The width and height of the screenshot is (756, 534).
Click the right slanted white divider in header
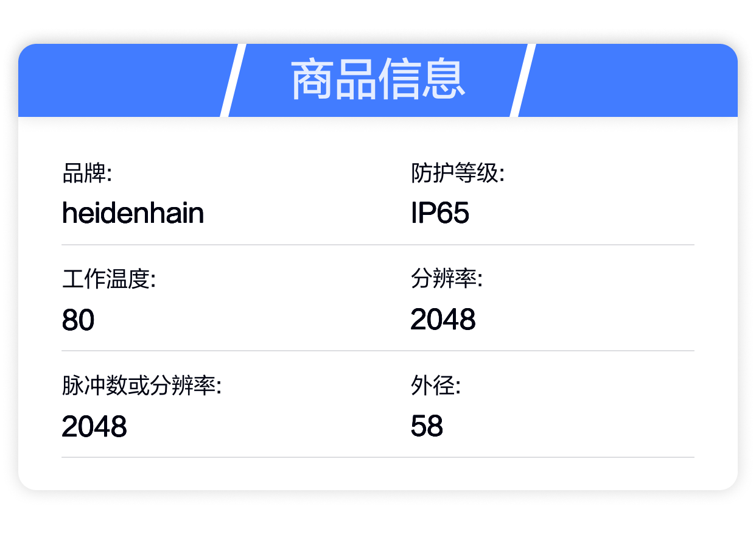[523, 80]
